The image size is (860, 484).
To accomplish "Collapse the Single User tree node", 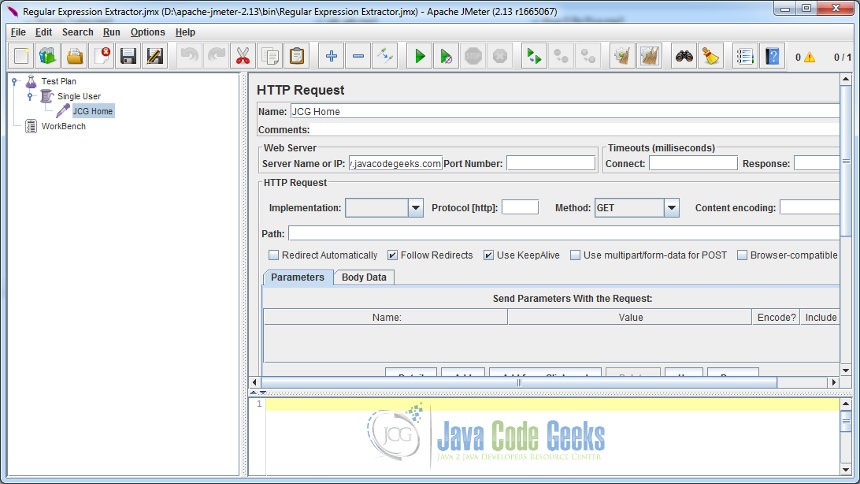I will pos(30,96).
